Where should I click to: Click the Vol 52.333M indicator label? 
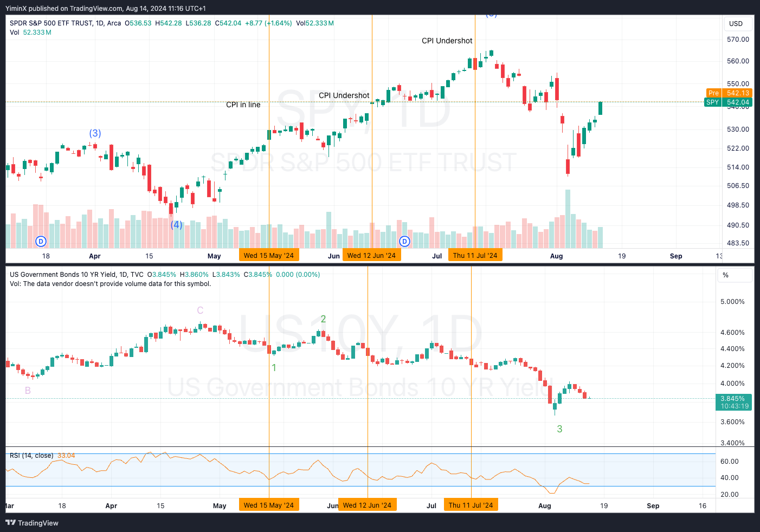click(30, 33)
